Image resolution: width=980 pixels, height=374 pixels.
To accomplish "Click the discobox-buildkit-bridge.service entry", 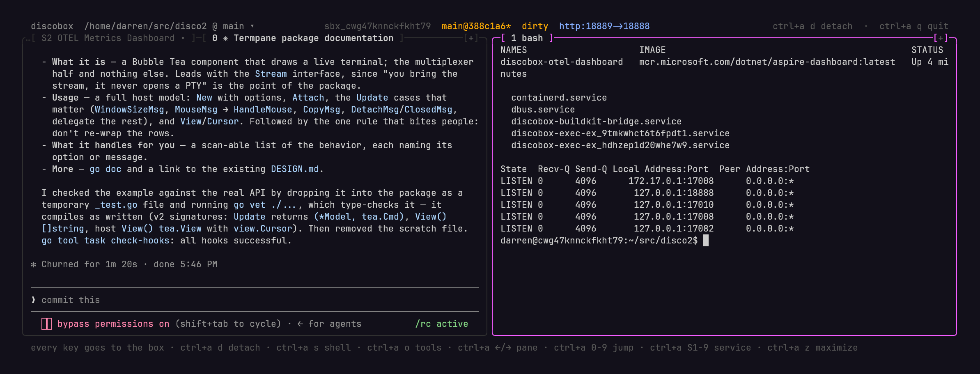I will 596,122.
